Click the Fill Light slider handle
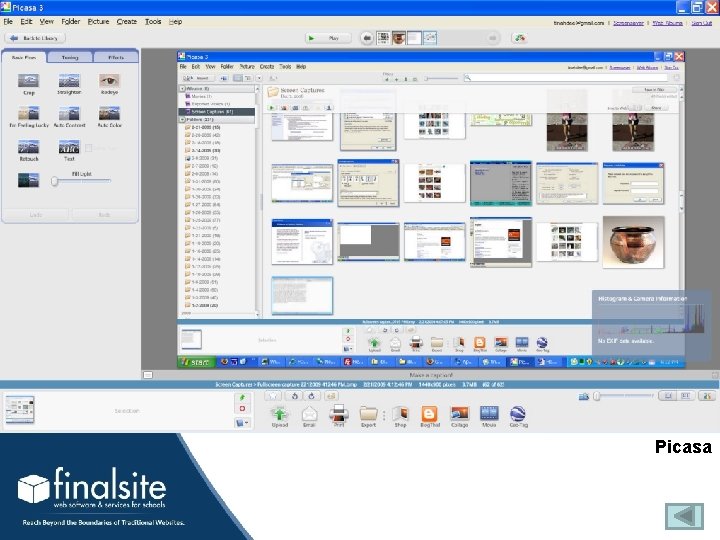This screenshot has width=720, height=540. click(55, 181)
